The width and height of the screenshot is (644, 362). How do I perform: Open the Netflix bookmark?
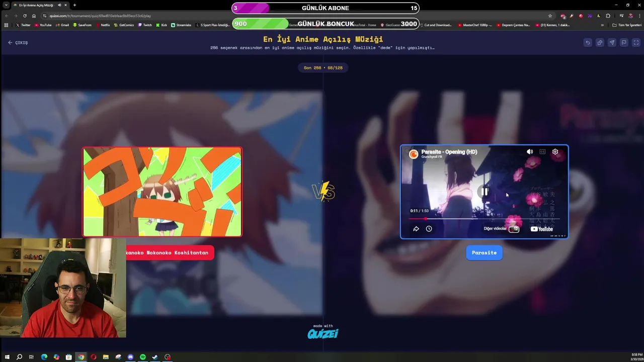point(103,25)
